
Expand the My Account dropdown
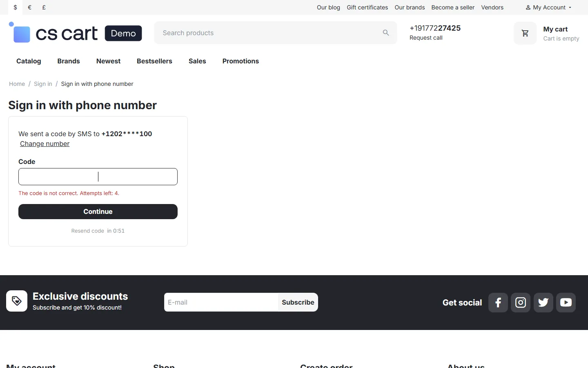pos(548,7)
